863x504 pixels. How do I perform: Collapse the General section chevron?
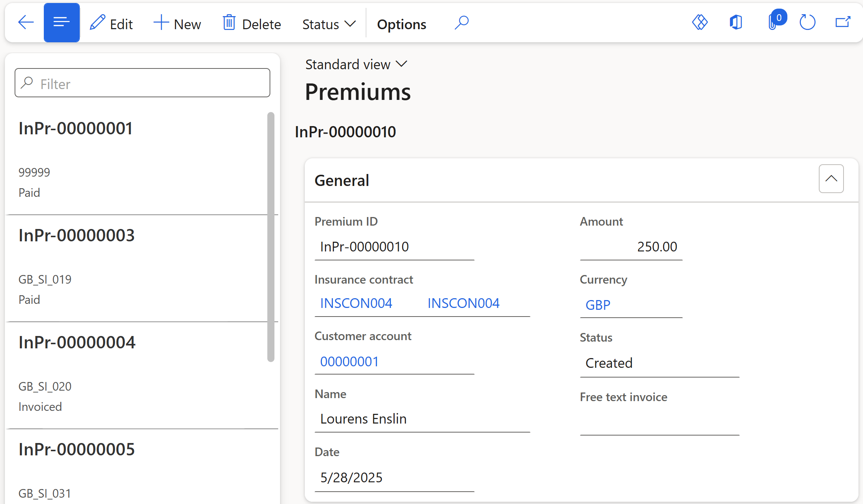pyautogui.click(x=831, y=178)
